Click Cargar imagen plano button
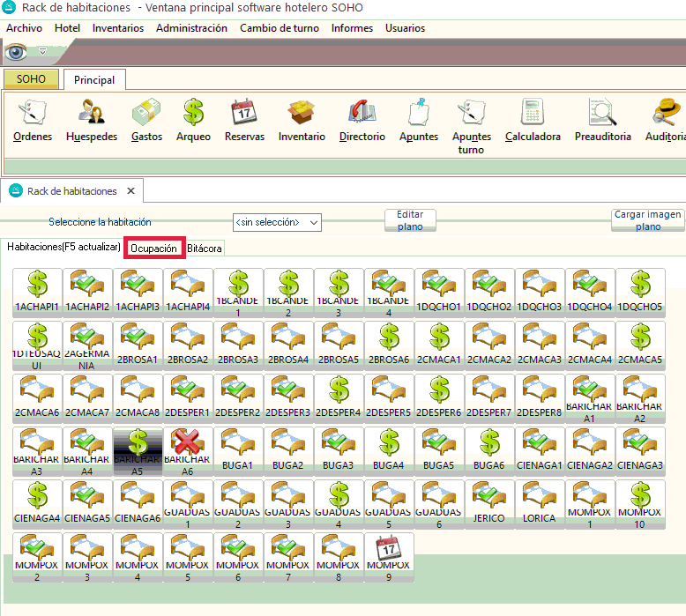The height and width of the screenshot is (616, 686). (x=647, y=220)
